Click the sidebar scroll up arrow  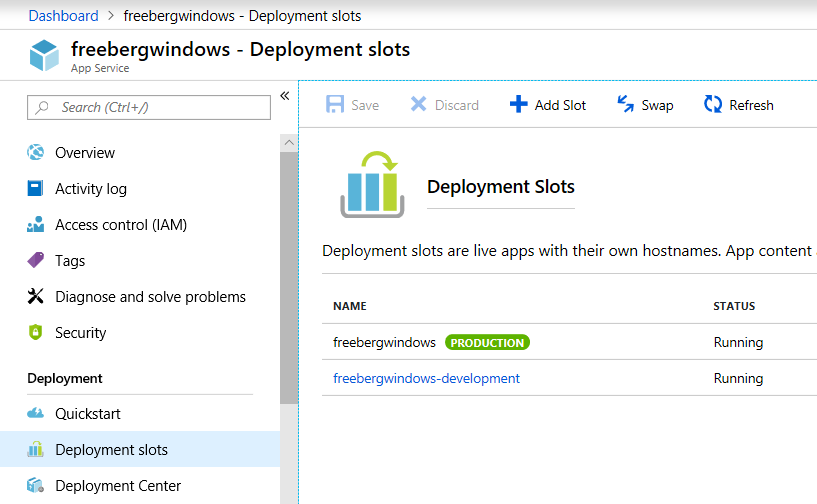point(289,142)
